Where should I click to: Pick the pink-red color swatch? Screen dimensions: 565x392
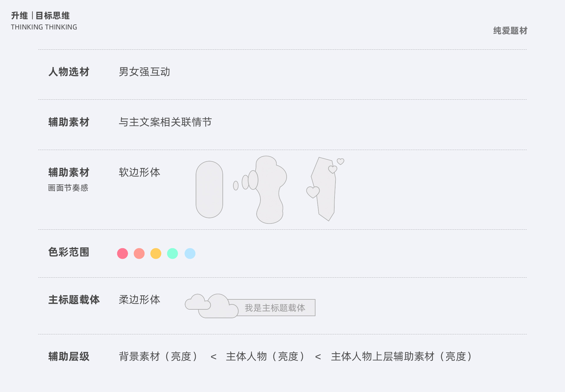pos(122,253)
